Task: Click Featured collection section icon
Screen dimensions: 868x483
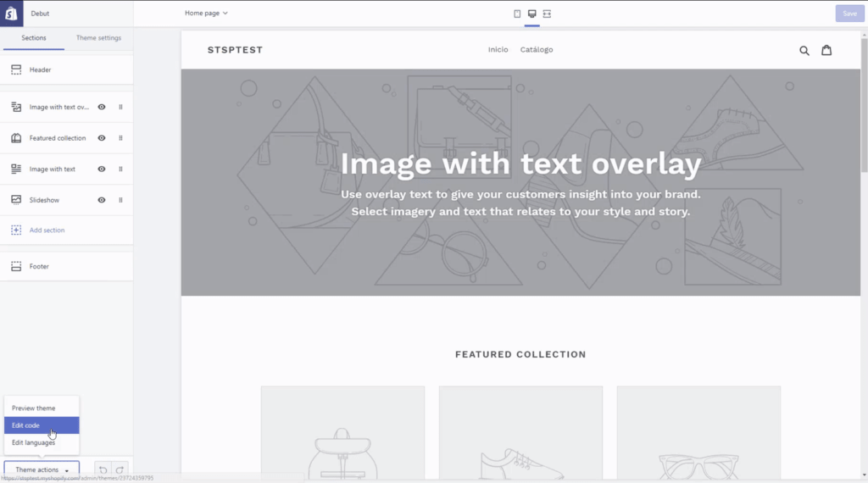Action: (x=16, y=138)
